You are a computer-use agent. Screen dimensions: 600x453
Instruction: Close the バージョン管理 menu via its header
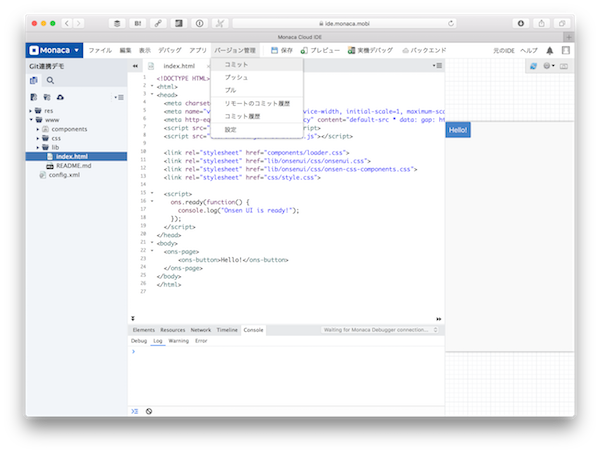(x=235, y=50)
